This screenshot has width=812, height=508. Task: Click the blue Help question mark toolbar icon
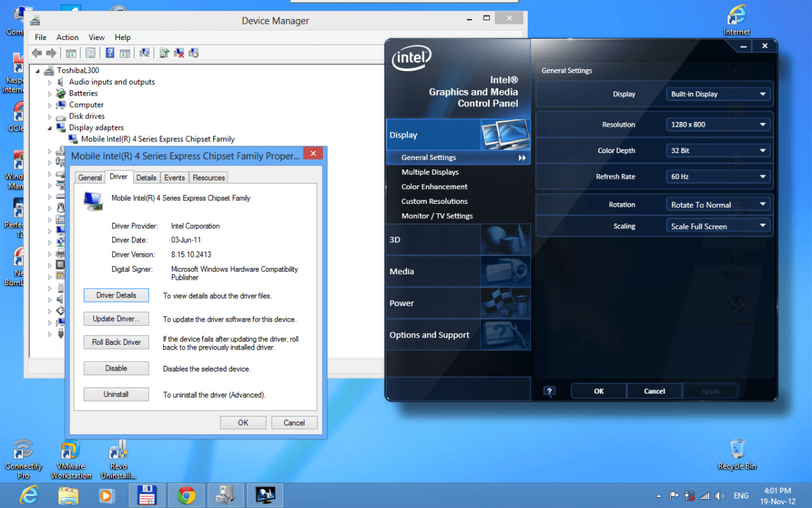click(x=110, y=53)
